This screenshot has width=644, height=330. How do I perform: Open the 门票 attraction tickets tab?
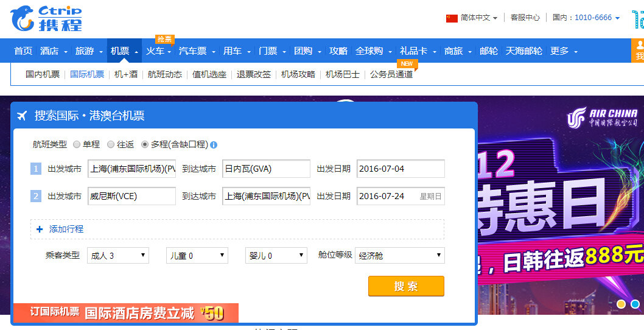268,51
